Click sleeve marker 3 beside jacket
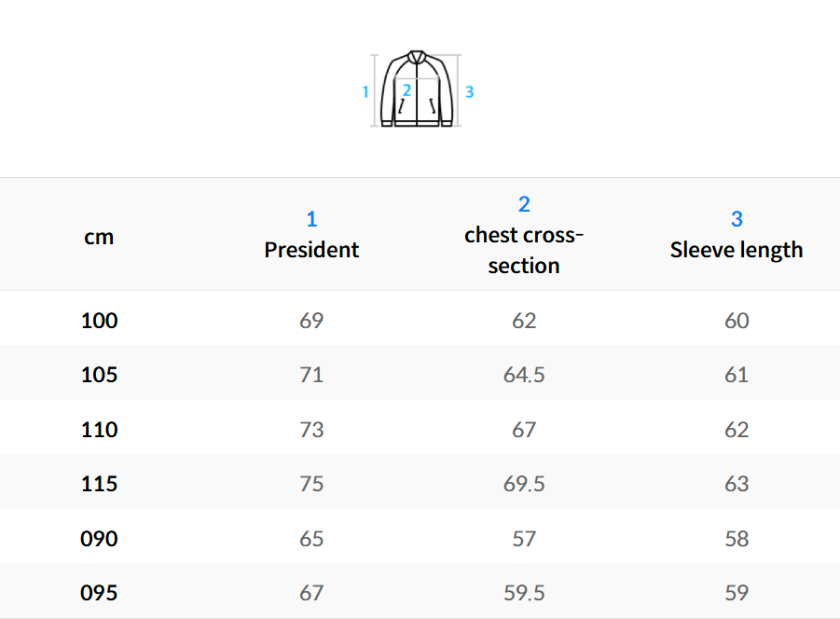The height and width of the screenshot is (619, 840). (x=470, y=91)
